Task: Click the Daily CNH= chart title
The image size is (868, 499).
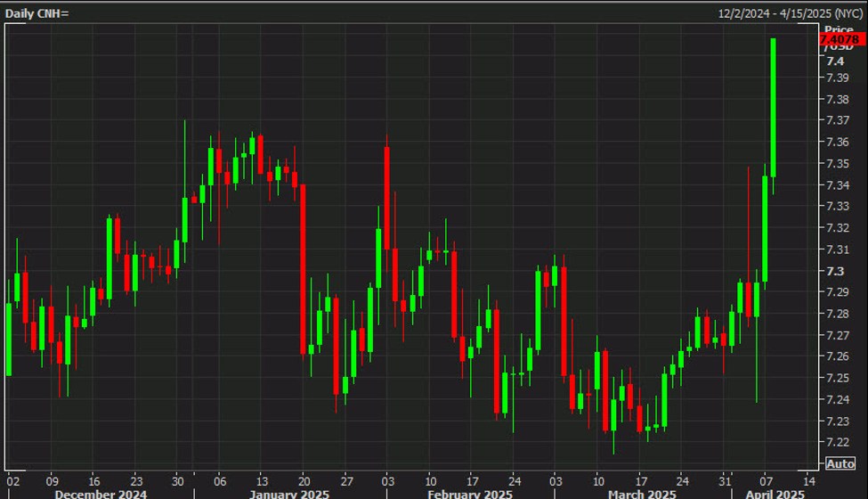Action: (37, 13)
